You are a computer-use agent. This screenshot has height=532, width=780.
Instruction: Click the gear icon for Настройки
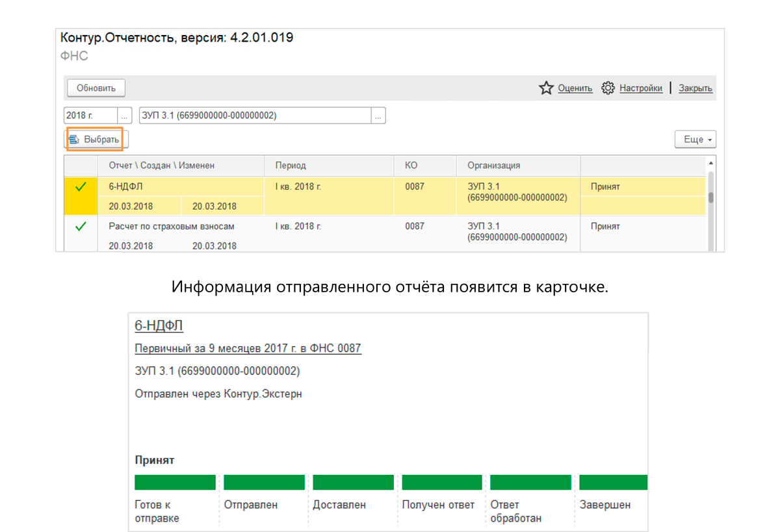click(x=608, y=88)
